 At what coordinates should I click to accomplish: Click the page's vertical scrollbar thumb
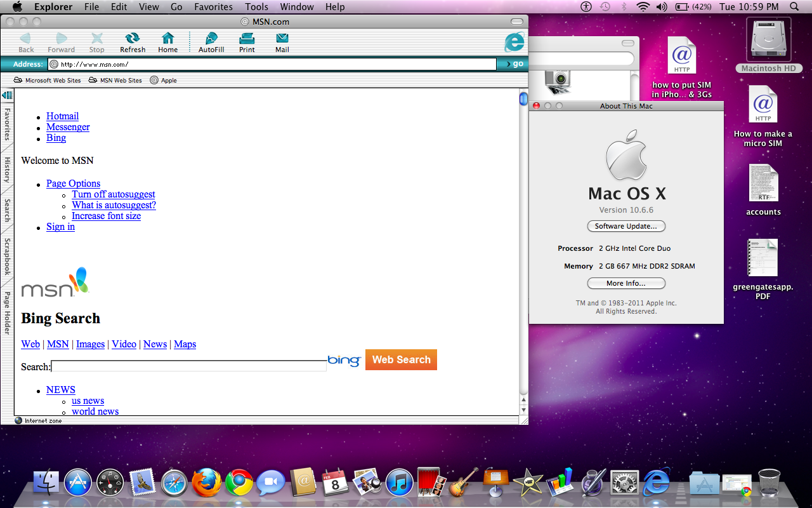coord(523,98)
